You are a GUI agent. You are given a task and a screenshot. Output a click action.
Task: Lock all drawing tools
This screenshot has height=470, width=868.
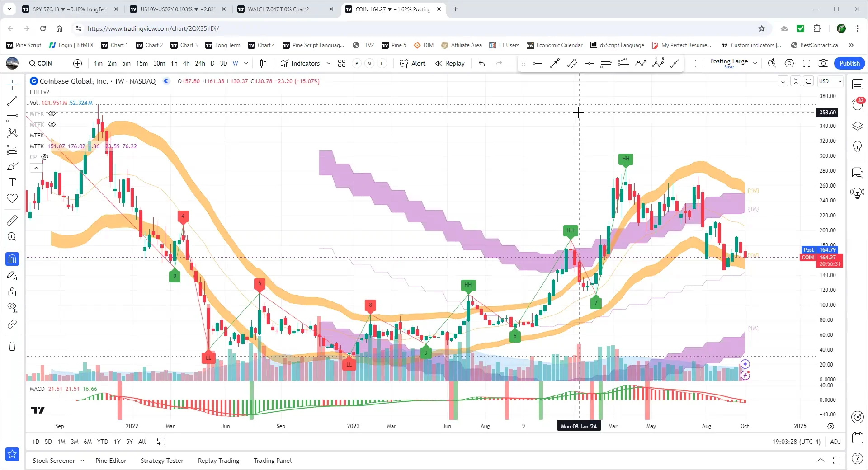coord(12,291)
